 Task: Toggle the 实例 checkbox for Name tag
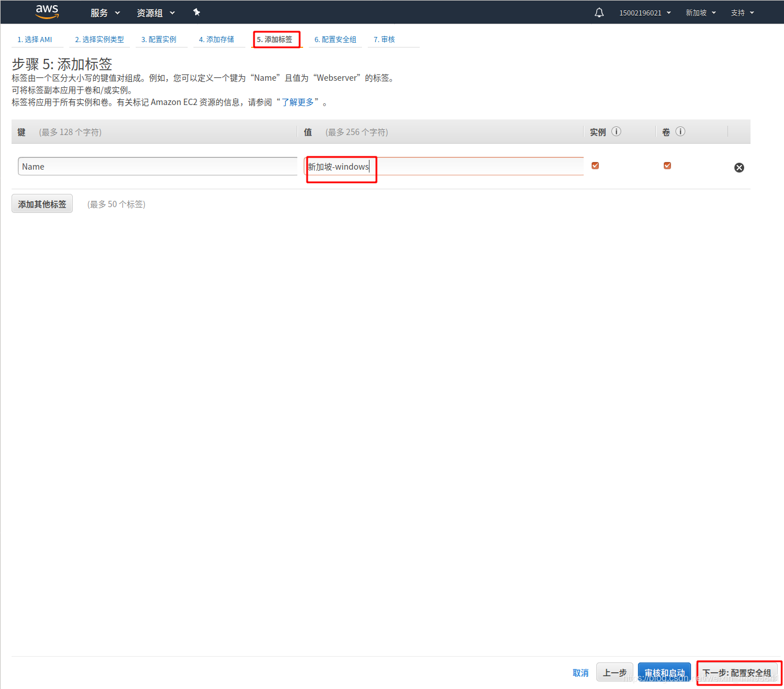click(x=595, y=166)
